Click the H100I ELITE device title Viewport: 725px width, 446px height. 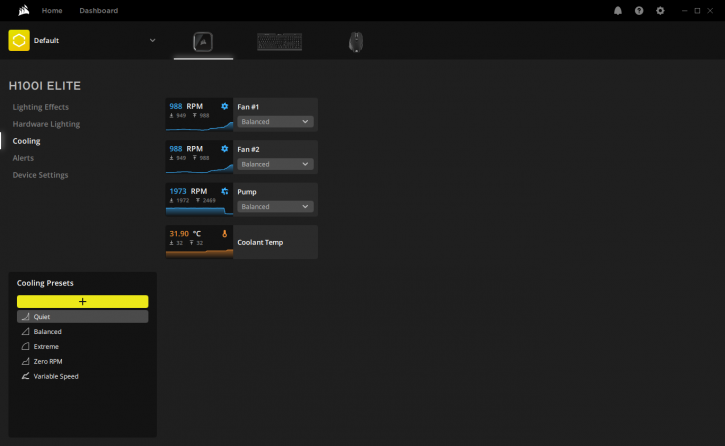point(45,86)
